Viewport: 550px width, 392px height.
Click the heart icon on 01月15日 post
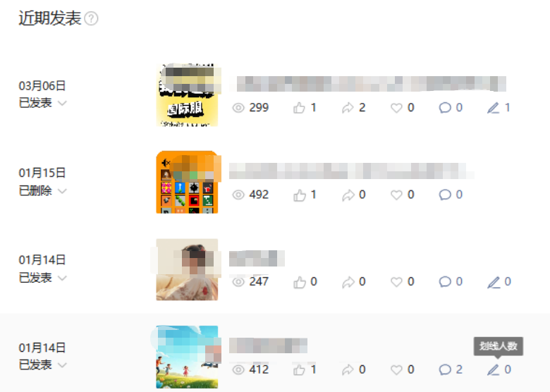click(x=396, y=195)
